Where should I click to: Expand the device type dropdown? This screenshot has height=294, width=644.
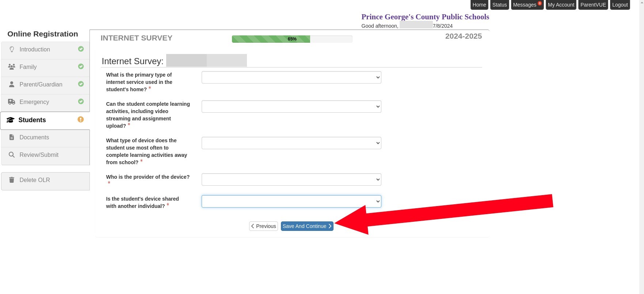(x=291, y=143)
